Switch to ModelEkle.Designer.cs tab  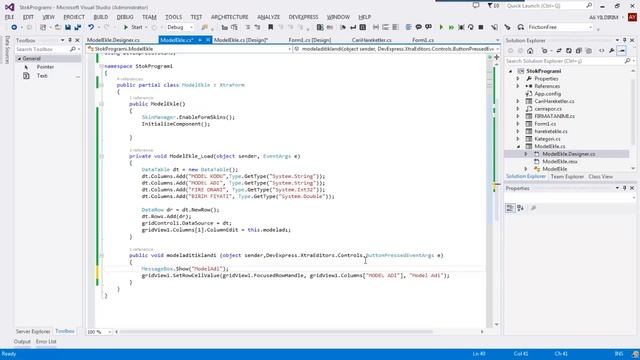(113, 40)
